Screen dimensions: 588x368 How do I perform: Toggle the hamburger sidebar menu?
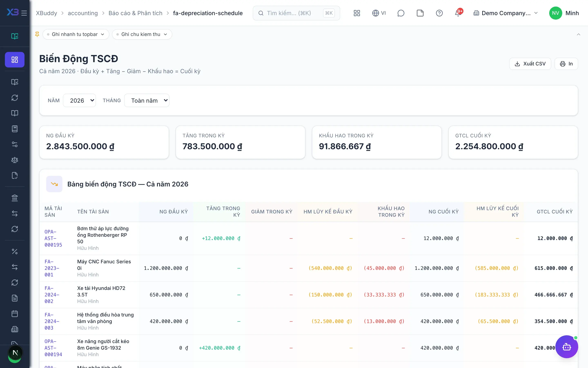pyautogui.click(x=24, y=13)
